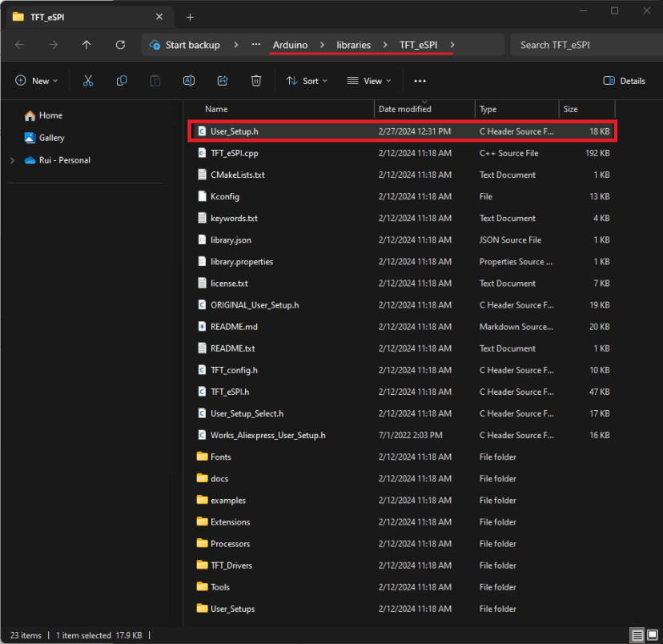
Task: Open the View dropdown menu
Action: coord(369,81)
